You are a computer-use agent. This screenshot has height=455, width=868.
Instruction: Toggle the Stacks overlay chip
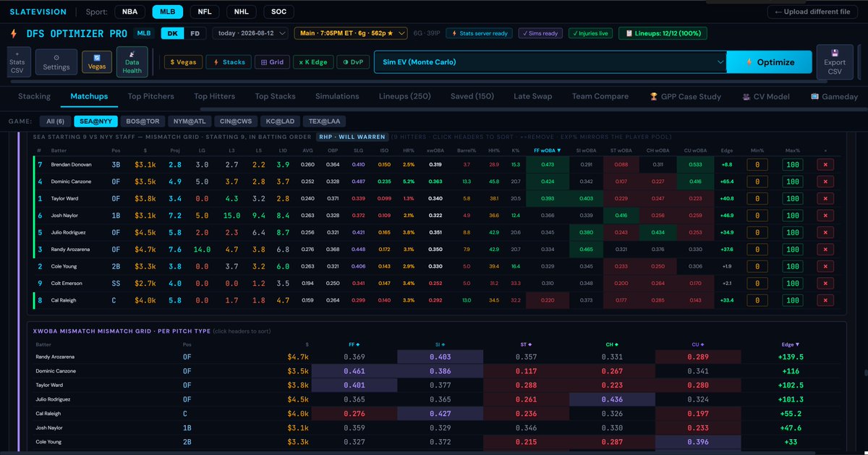pyautogui.click(x=229, y=62)
